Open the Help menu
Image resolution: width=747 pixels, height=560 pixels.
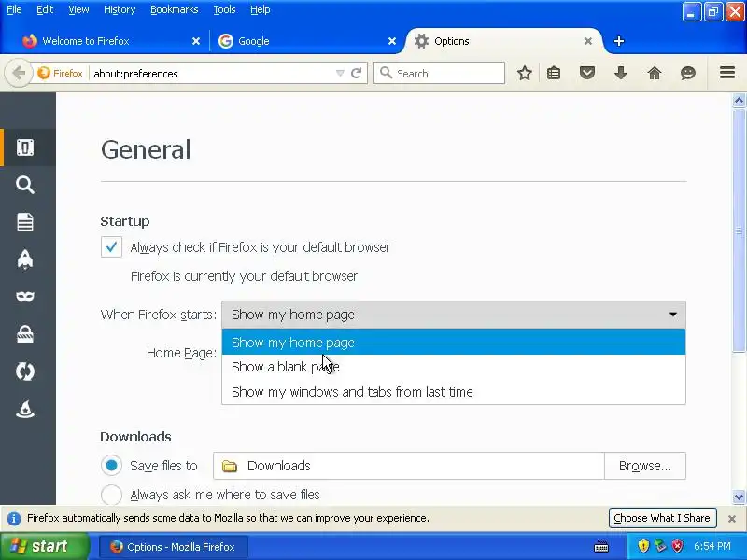coord(261,9)
